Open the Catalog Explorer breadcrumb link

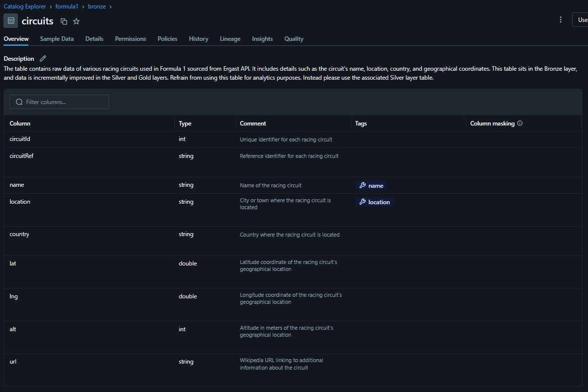click(24, 6)
